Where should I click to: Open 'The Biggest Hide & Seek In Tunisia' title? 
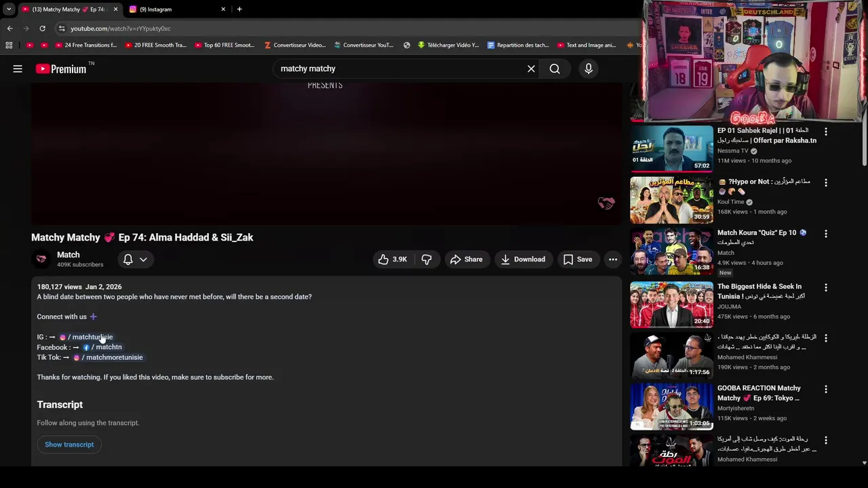[x=761, y=291]
